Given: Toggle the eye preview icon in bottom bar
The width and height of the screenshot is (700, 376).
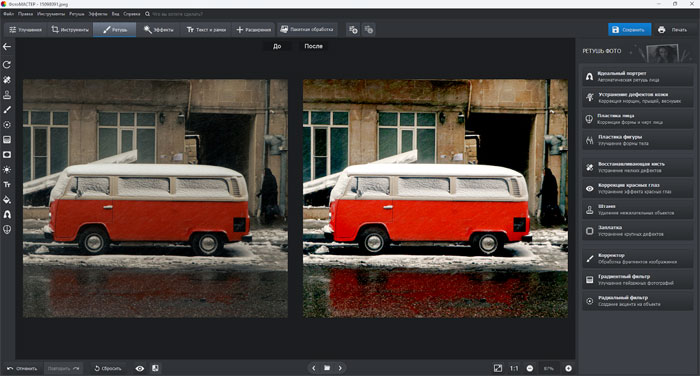Looking at the screenshot, I should 140,368.
